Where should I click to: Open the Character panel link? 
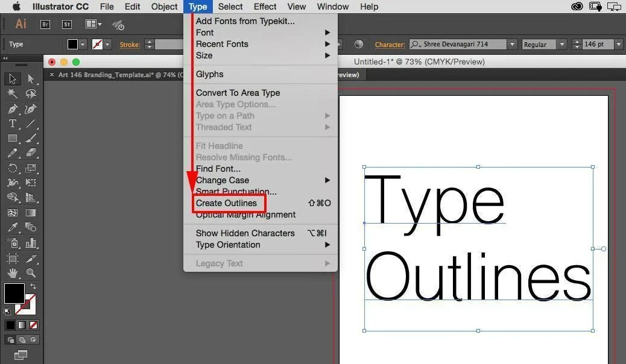(390, 45)
